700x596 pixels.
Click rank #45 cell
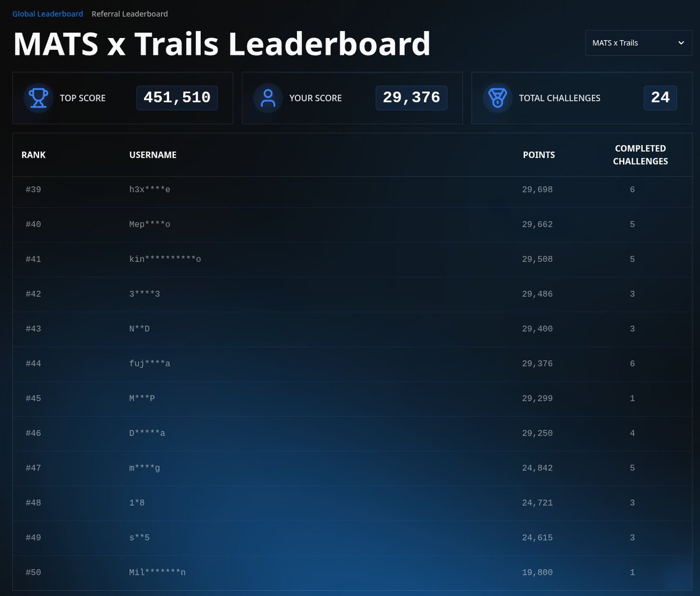click(33, 399)
